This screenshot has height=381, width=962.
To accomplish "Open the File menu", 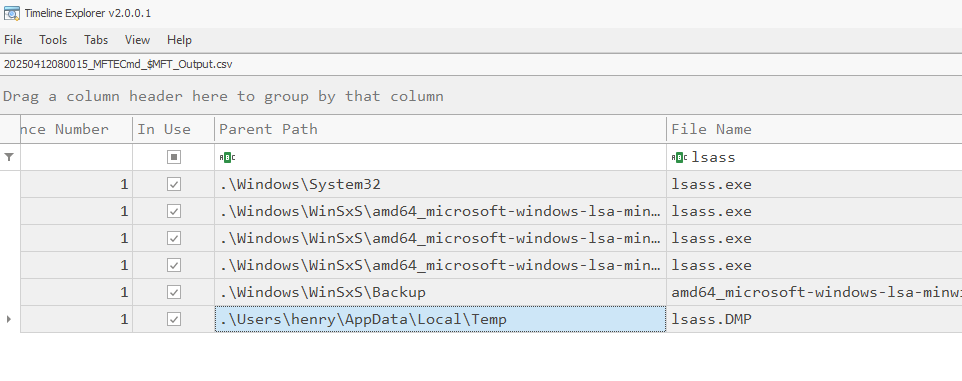I will coord(13,40).
